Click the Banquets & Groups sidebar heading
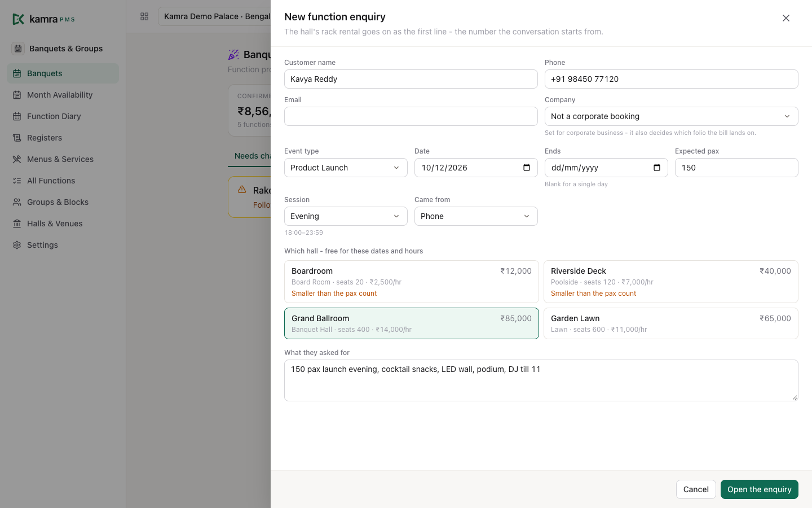Viewport: 812px width, 508px height. pos(66,49)
